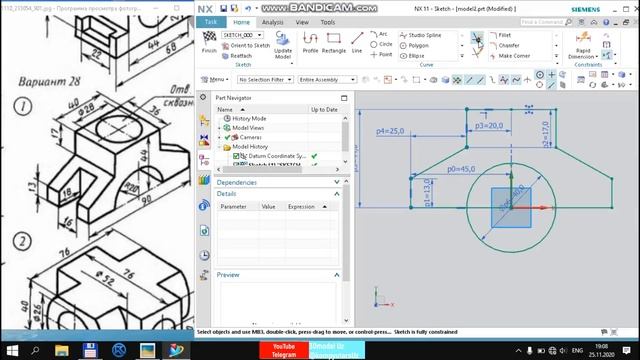
Task: Toggle the snap Intersection point option
Action: point(527,80)
